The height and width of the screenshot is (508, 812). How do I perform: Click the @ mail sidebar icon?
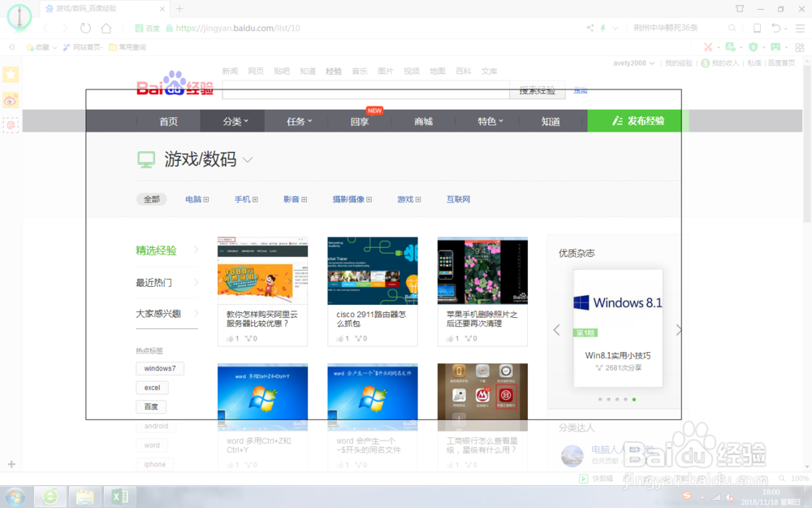click(x=11, y=125)
